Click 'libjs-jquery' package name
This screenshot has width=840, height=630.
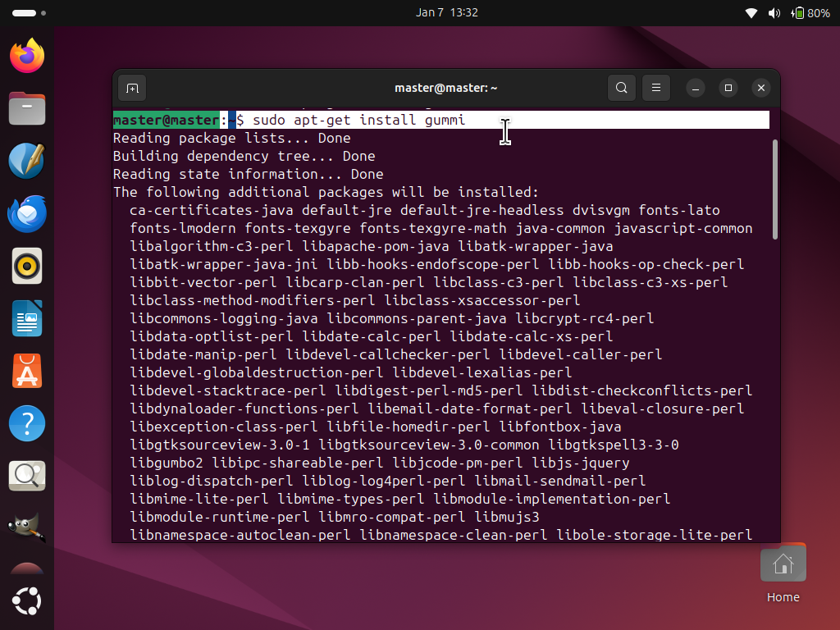tap(581, 463)
